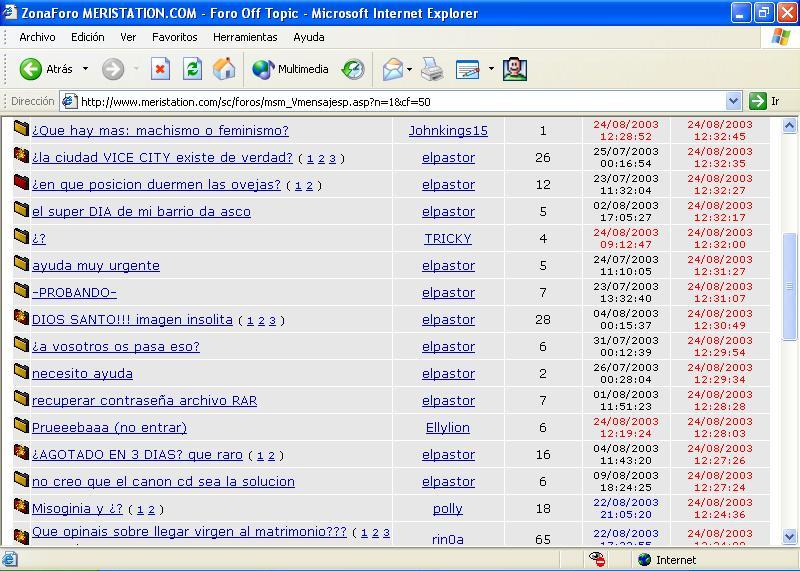Open thread Que opinais sobre llegar virgen

189,532
